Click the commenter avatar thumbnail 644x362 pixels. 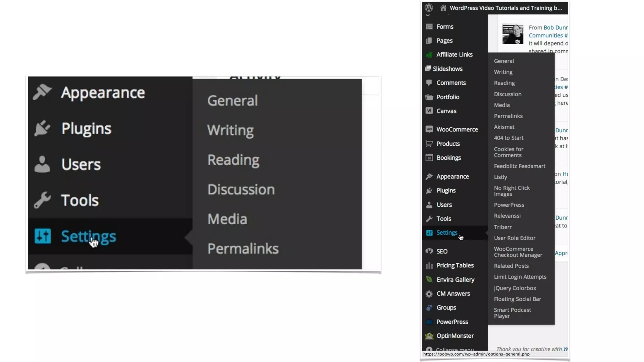(x=513, y=34)
